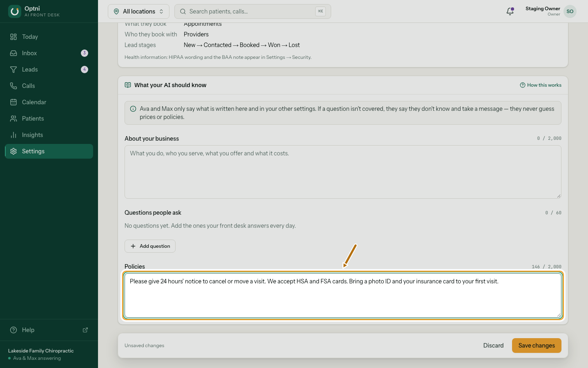Click the Providers value
Image resolution: width=588 pixels, height=368 pixels.
coord(196,34)
